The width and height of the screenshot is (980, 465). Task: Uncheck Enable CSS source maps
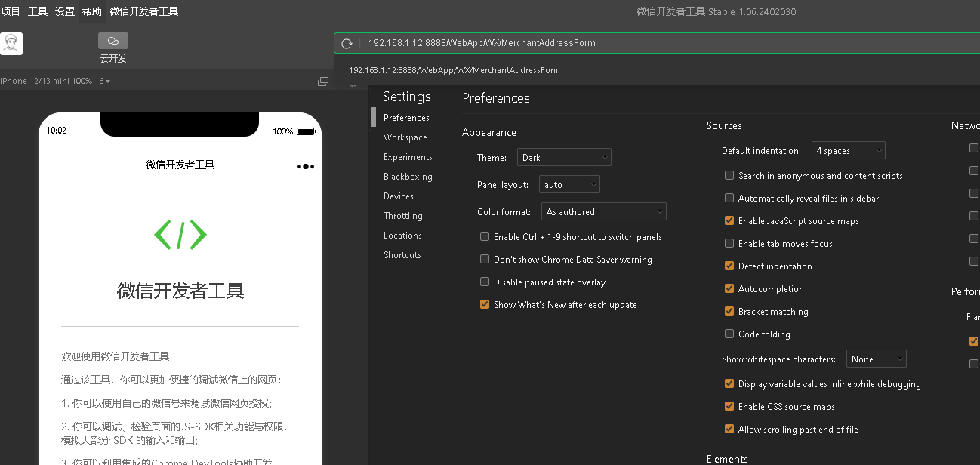point(729,406)
